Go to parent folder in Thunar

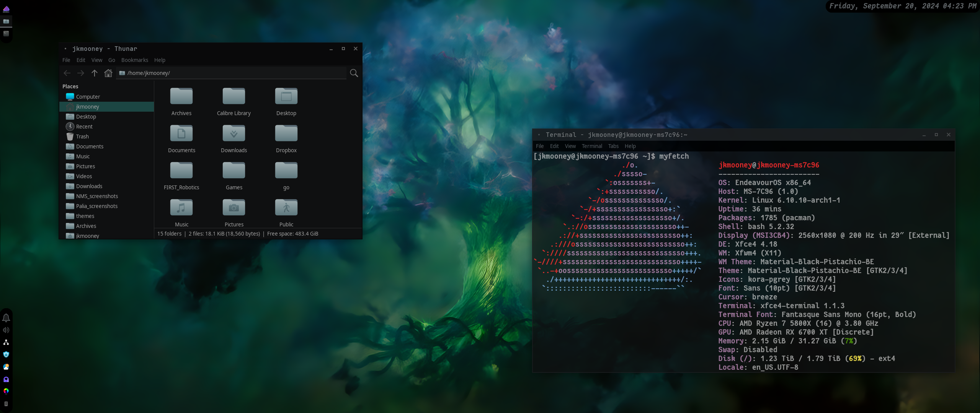(x=95, y=73)
